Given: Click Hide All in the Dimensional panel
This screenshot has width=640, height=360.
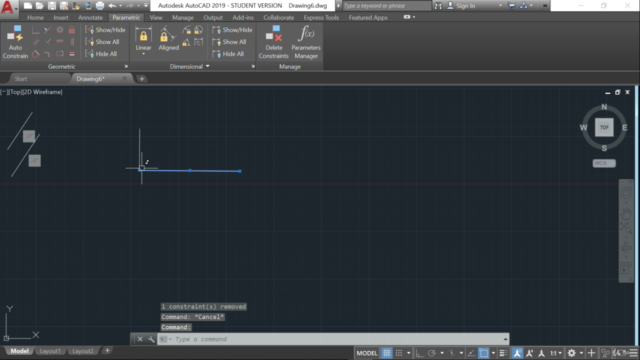Looking at the screenshot, I should (x=228, y=54).
